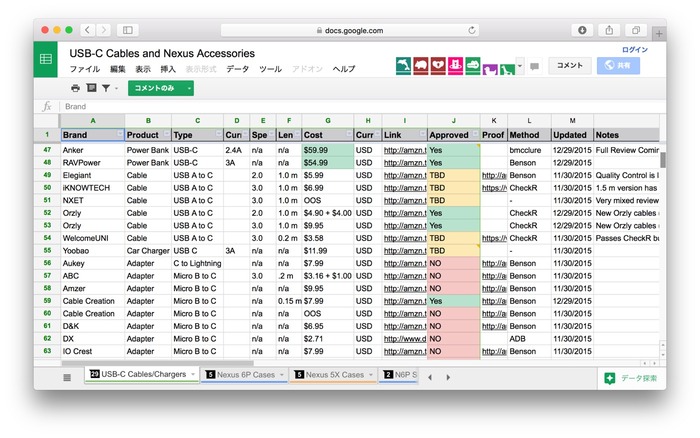The image size is (700, 438).
Task: Click the green Google Sheets home icon
Action: pos(46,59)
